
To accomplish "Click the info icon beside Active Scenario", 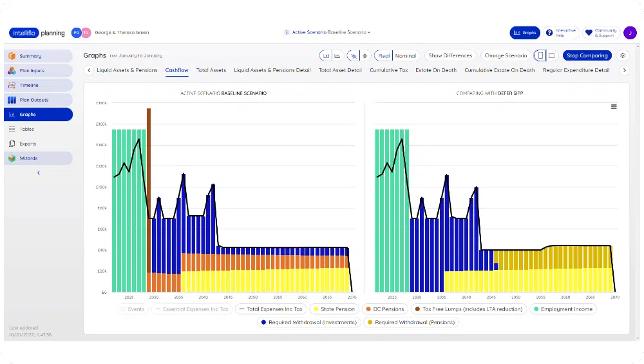I will pos(287,32).
